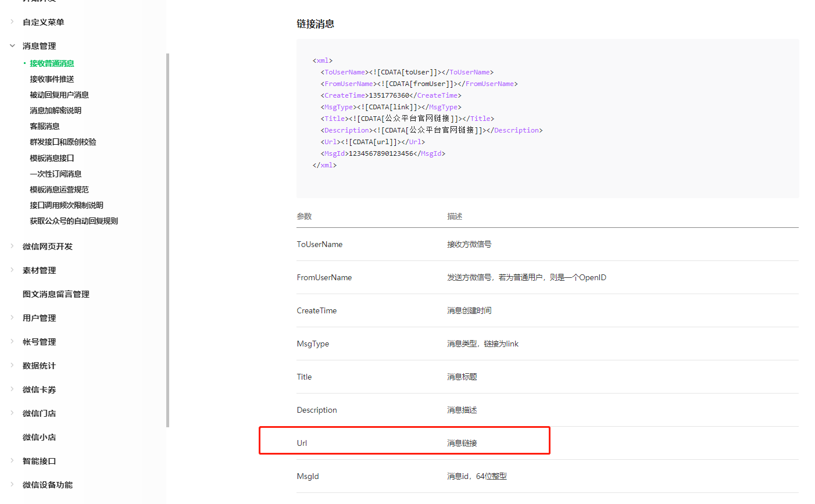Click the 消息类型，链接为link description
Image resolution: width=815 pixels, height=504 pixels.
pos(482,344)
